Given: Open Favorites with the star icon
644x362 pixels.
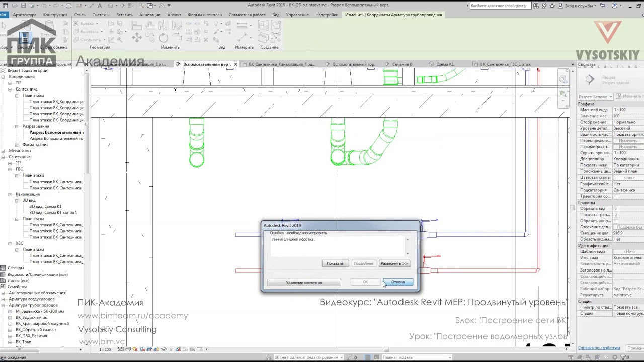Looking at the screenshot, I should pyautogui.click(x=552, y=6).
